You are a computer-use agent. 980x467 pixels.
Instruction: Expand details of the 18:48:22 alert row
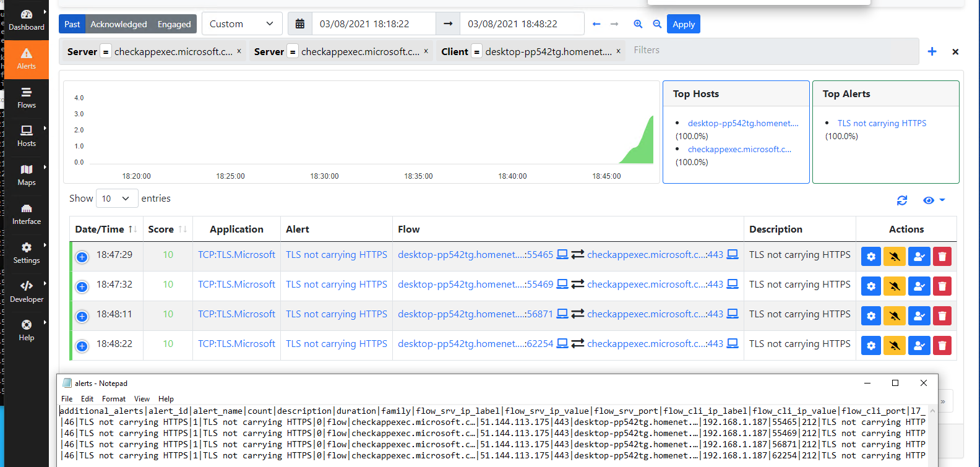82,346
